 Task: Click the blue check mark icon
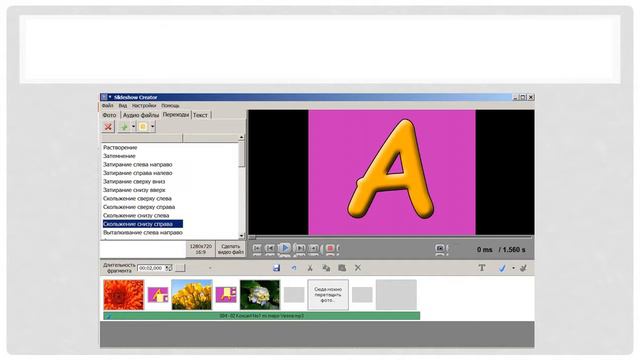pos(502,268)
